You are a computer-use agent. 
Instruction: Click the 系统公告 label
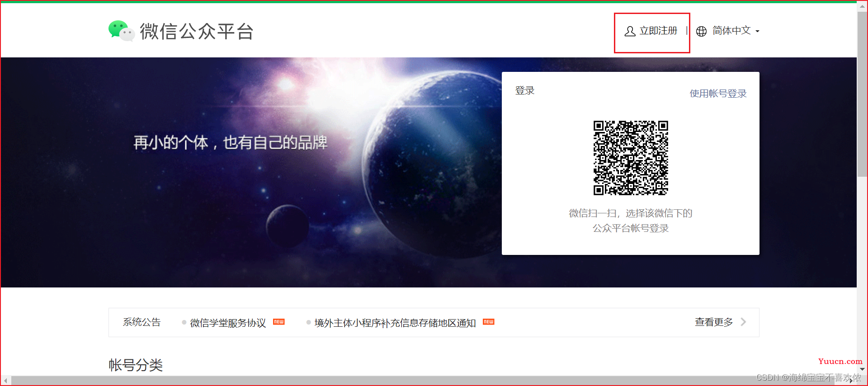click(142, 322)
